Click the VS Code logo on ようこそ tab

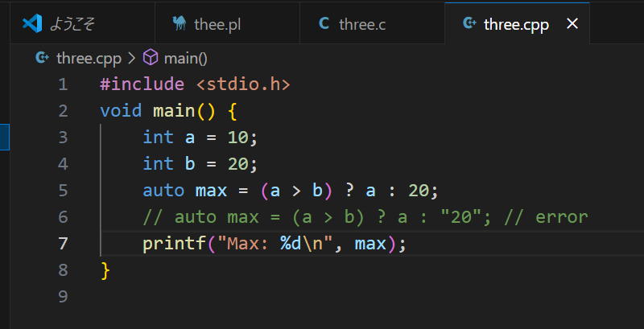point(32,23)
